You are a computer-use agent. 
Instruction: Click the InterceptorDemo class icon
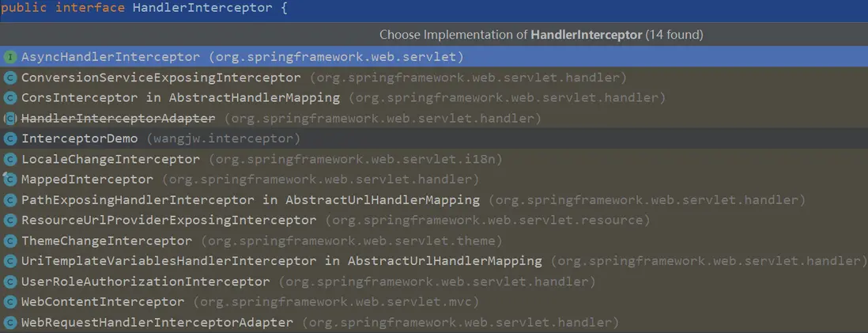pos(10,138)
